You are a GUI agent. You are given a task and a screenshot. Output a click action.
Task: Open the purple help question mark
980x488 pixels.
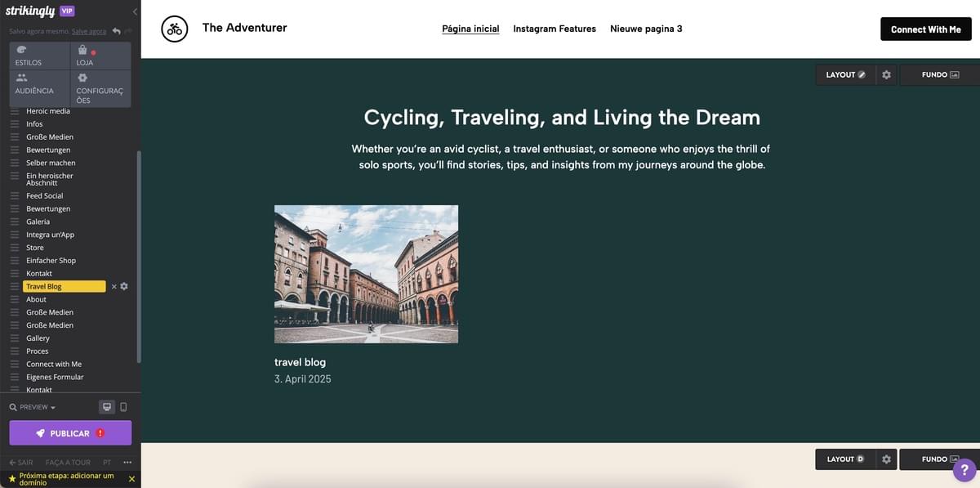pos(964,470)
